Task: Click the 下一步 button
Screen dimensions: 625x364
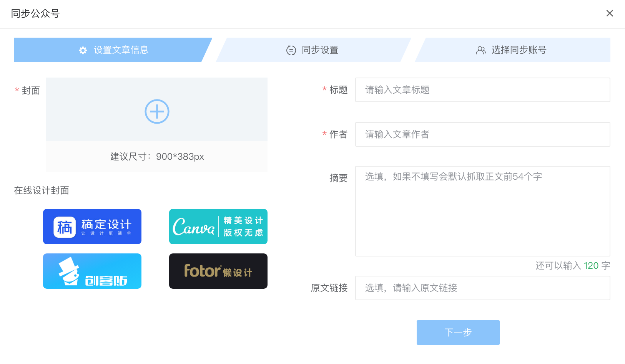Action: [458, 333]
